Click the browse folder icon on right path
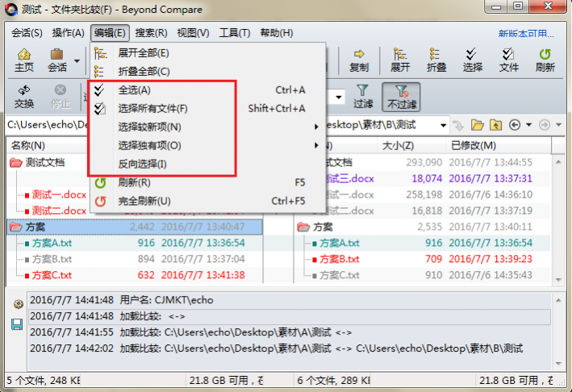This screenshot has width=572, height=392. click(x=477, y=126)
